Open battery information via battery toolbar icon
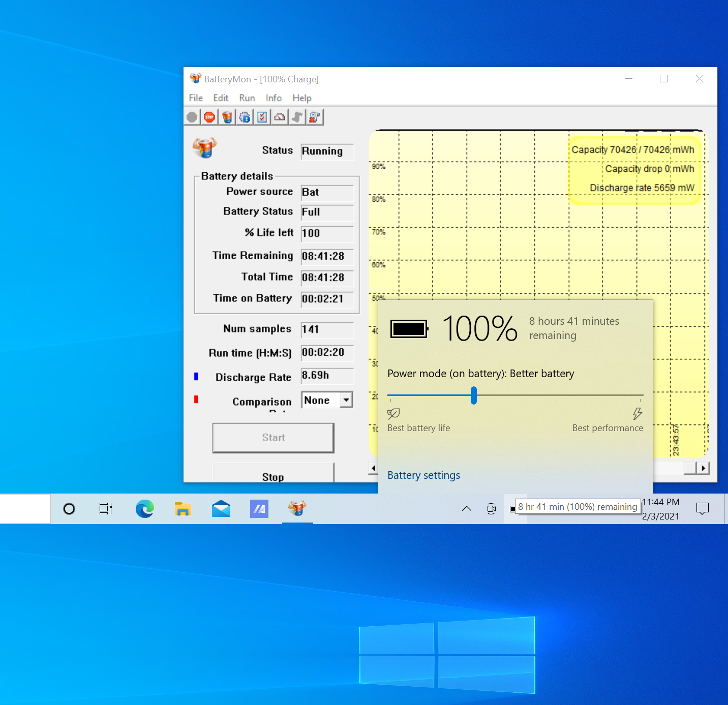Viewport: 728px width, 705px height. click(x=227, y=117)
